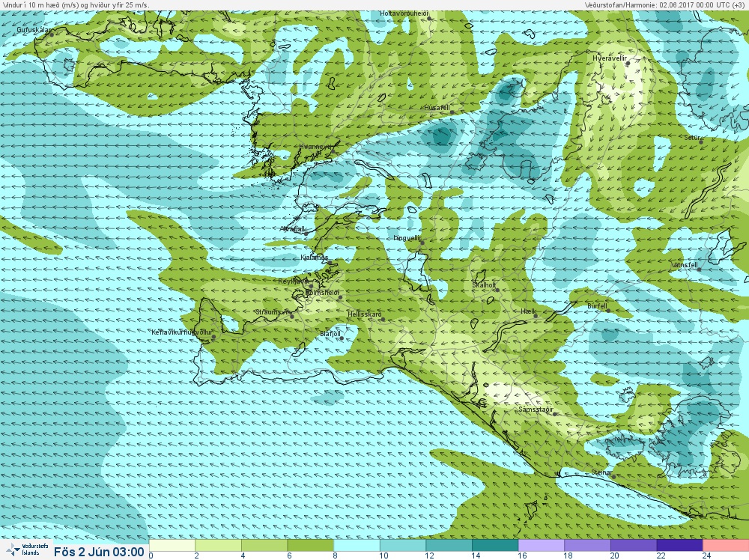Click the Holtavörðuheiði station label

pos(404,13)
